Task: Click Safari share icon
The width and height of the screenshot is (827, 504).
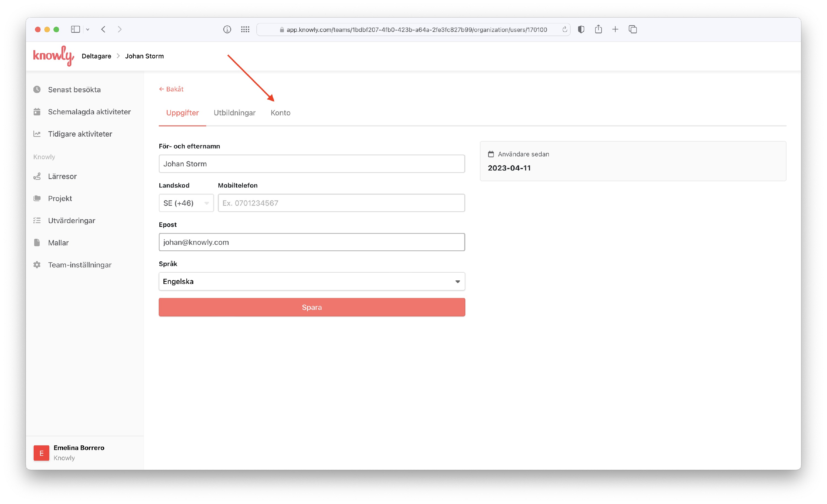Action: pyautogui.click(x=598, y=29)
